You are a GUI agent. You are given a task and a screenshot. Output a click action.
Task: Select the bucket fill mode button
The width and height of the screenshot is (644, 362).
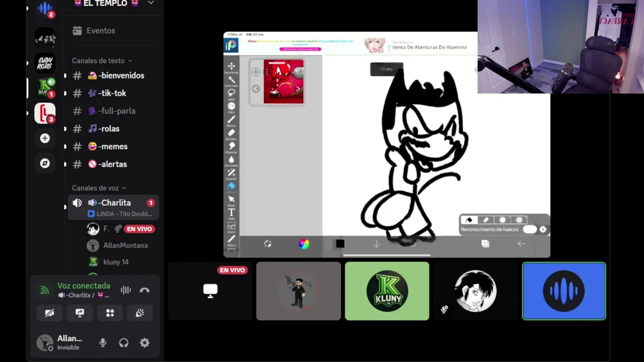469,220
